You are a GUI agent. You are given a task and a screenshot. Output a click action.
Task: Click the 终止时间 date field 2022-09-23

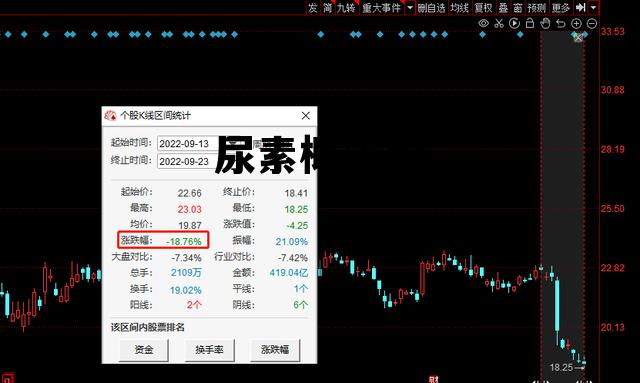(x=187, y=162)
